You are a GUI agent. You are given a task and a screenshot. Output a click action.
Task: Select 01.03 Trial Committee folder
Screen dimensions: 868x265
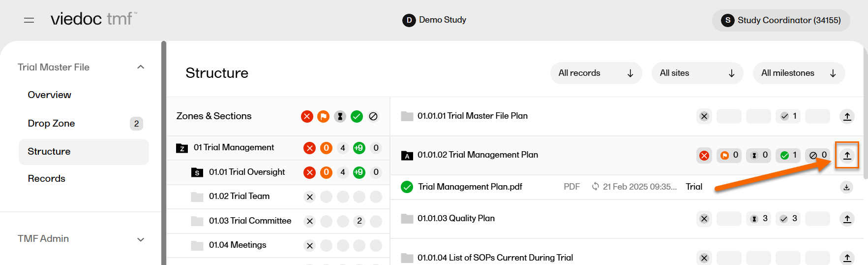pyautogui.click(x=250, y=221)
